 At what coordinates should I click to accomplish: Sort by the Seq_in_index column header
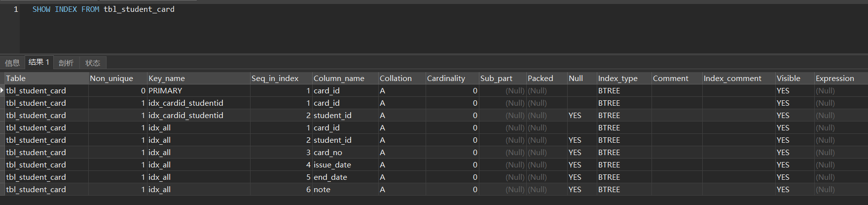pyautogui.click(x=281, y=79)
